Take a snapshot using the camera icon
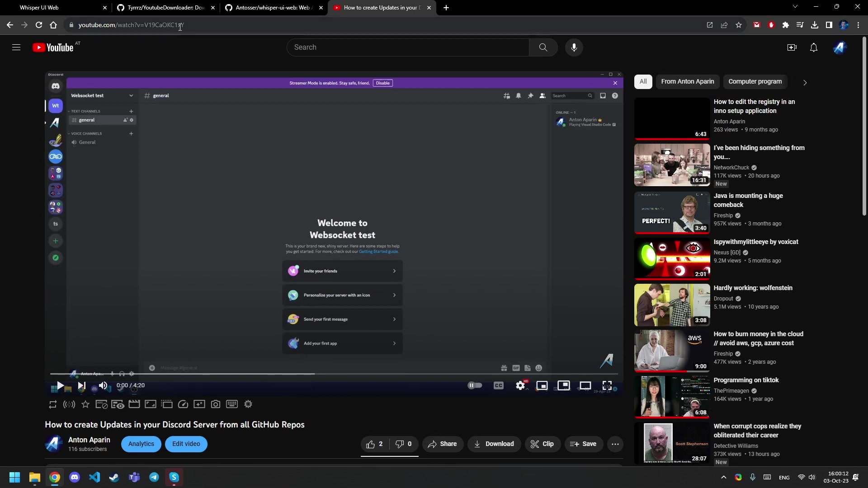The width and height of the screenshot is (868, 488). 216,404
